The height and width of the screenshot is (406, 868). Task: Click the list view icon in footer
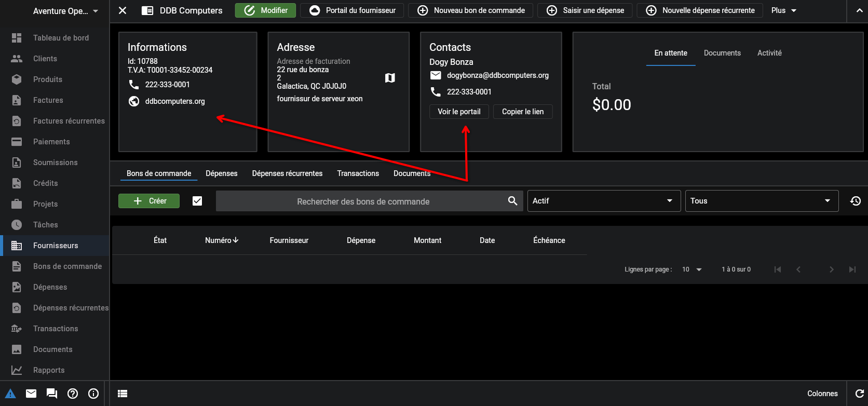[123, 394]
